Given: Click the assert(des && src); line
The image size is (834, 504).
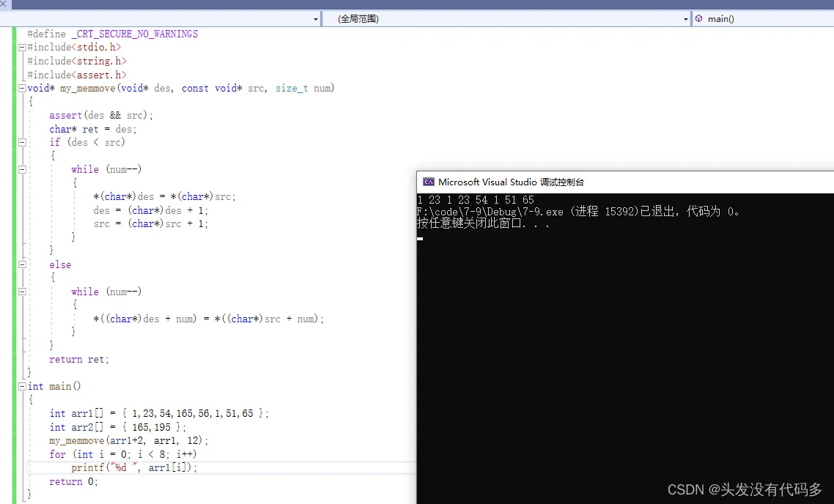Looking at the screenshot, I should tap(101, 115).
